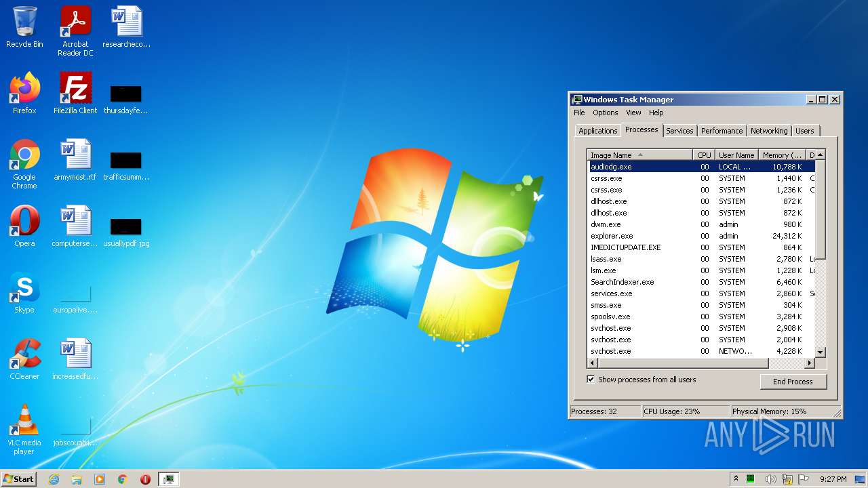This screenshot has width=868, height=488.
Task: Select usuallypdf.jpg file icon
Action: pos(126,230)
